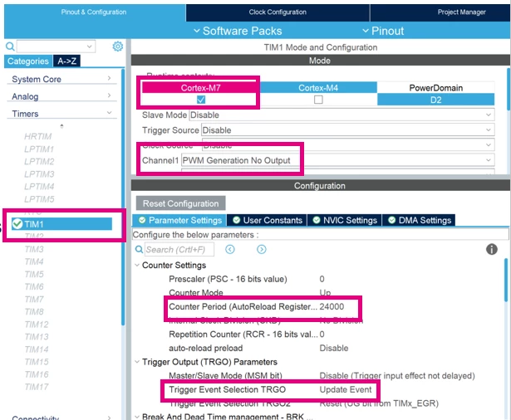Screen dimensions: 511x420
Task: Select LPTIM2 in the Timers list
Action: click(x=39, y=162)
